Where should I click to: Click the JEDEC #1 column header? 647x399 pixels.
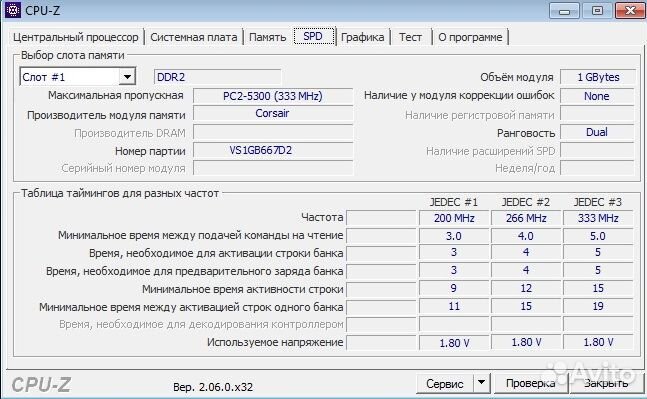tap(453, 202)
